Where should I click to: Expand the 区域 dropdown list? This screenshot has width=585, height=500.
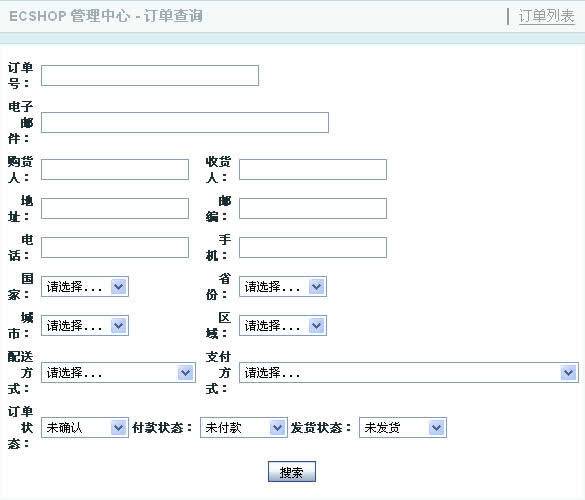click(283, 325)
